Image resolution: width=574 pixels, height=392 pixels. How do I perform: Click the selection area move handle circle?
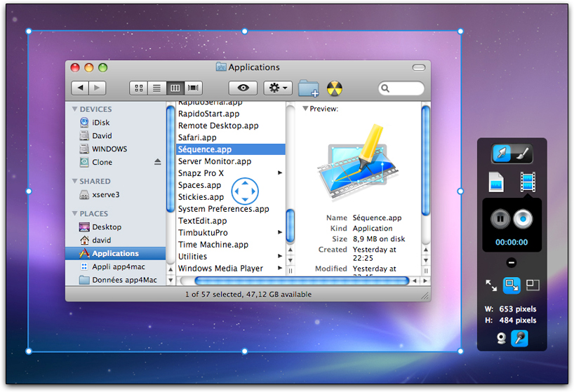tap(245, 191)
